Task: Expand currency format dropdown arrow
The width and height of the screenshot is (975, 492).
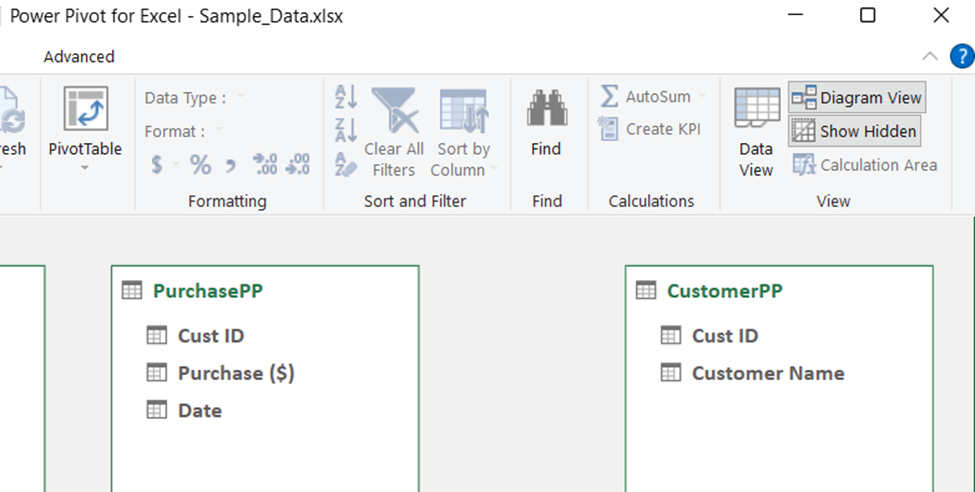Action: (175, 165)
